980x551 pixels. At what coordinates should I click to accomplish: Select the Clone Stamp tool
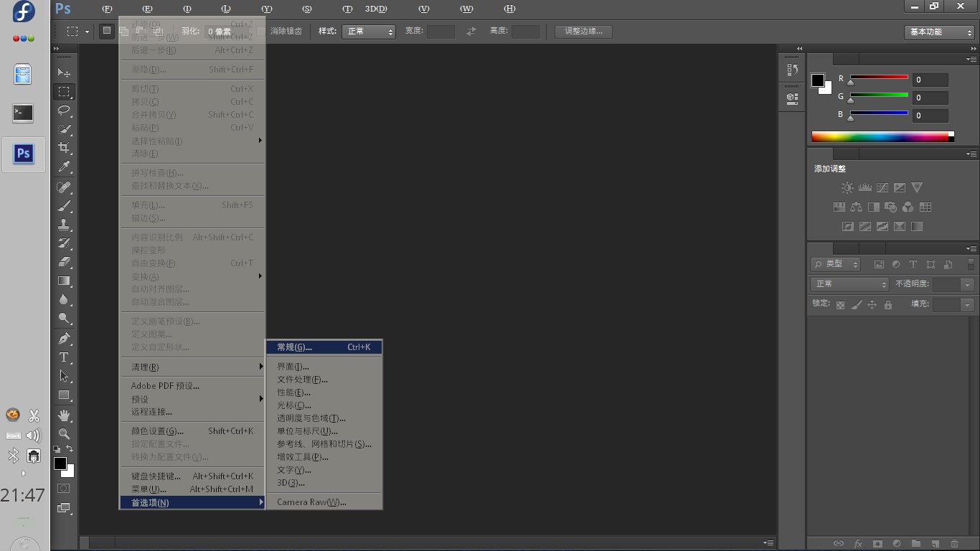(64, 225)
